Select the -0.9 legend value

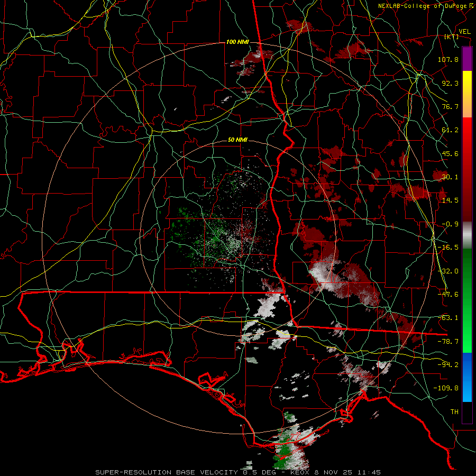point(450,224)
